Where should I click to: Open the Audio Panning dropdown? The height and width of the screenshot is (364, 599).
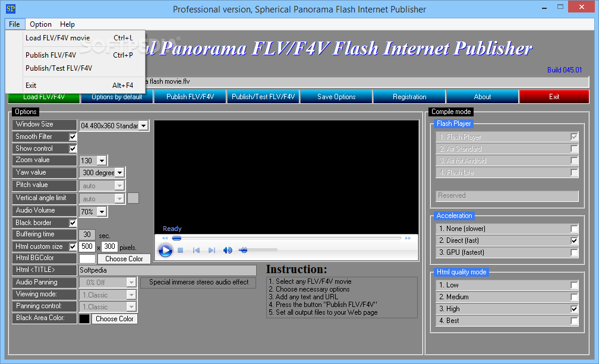(x=131, y=282)
